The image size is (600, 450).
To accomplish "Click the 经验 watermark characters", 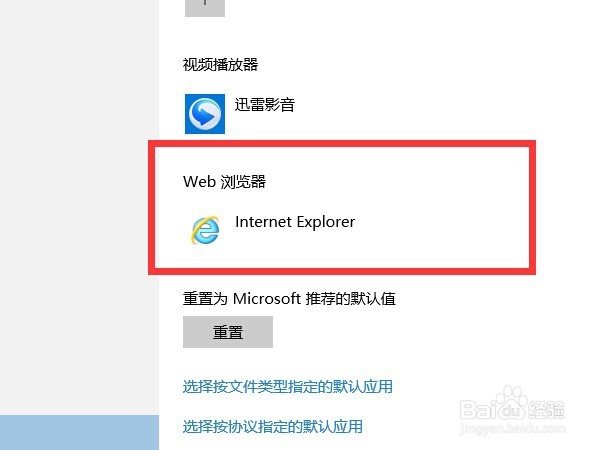I will [546, 409].
